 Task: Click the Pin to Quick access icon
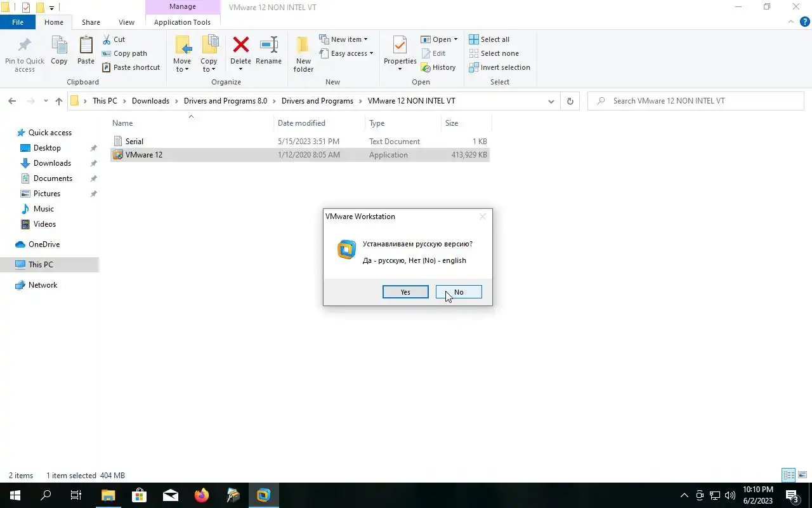(25, 54)
